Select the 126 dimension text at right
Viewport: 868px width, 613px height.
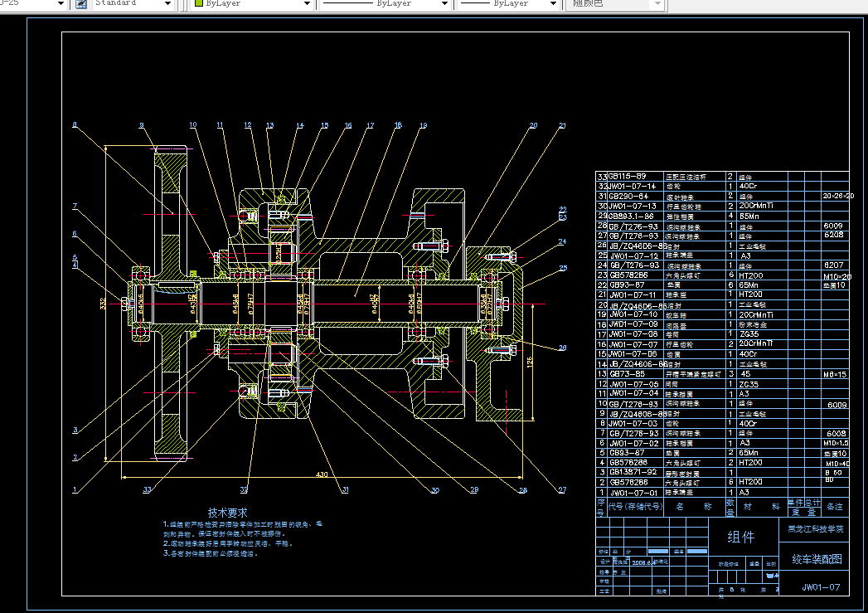coord(530,362)
